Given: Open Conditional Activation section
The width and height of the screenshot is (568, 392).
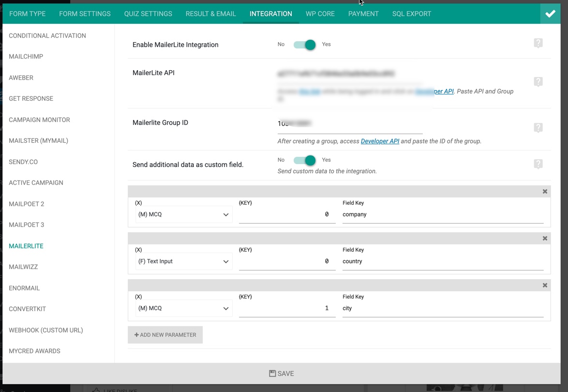Looking at the screenshot, I should click(47, 35).
